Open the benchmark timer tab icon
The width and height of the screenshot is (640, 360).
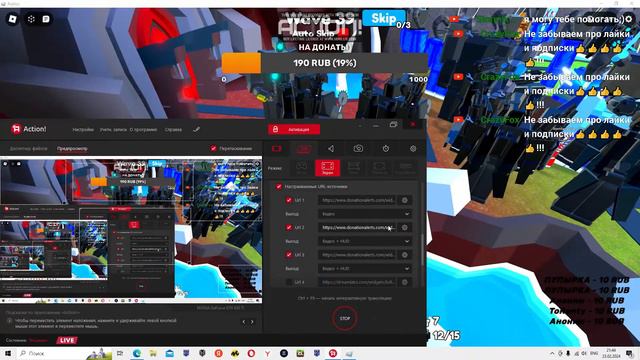[x=386, y=149]
